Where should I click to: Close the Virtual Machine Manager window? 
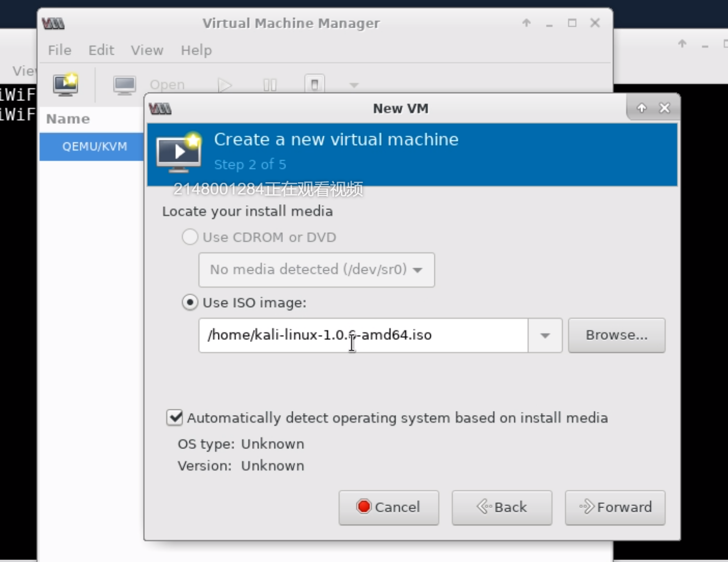pyautogui.click(x=595, y=23)
